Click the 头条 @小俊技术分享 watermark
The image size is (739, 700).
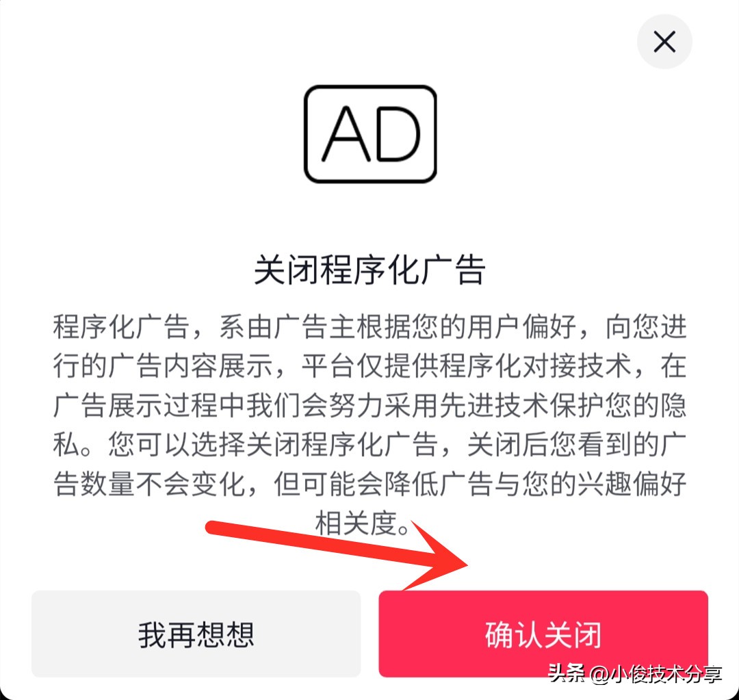coord(635,673)
